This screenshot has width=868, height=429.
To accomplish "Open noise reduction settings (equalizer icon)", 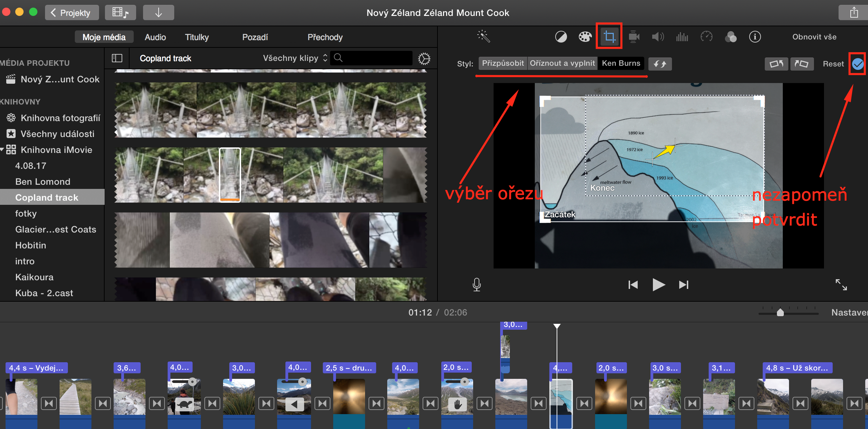I will [x=682, y=36].
